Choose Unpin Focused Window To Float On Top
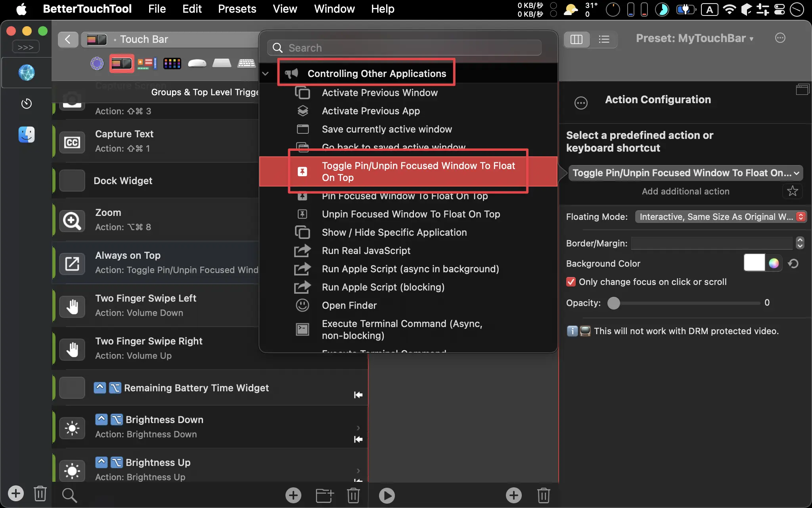Screen dimensions: 812x508 coord(408,214)
